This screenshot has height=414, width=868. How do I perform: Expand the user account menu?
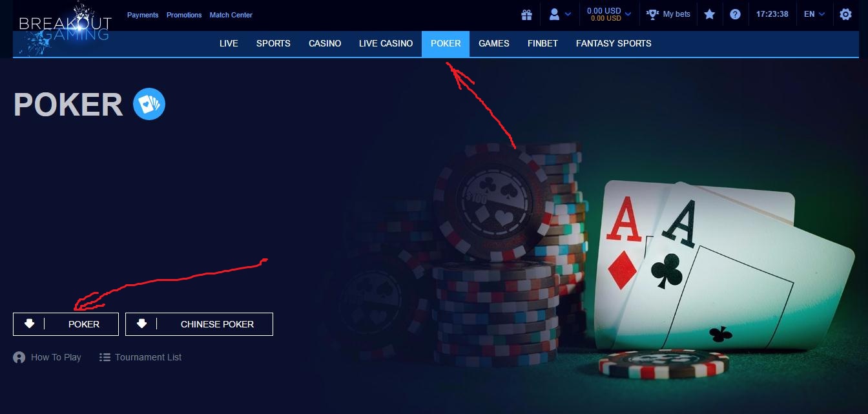(559, 14)
